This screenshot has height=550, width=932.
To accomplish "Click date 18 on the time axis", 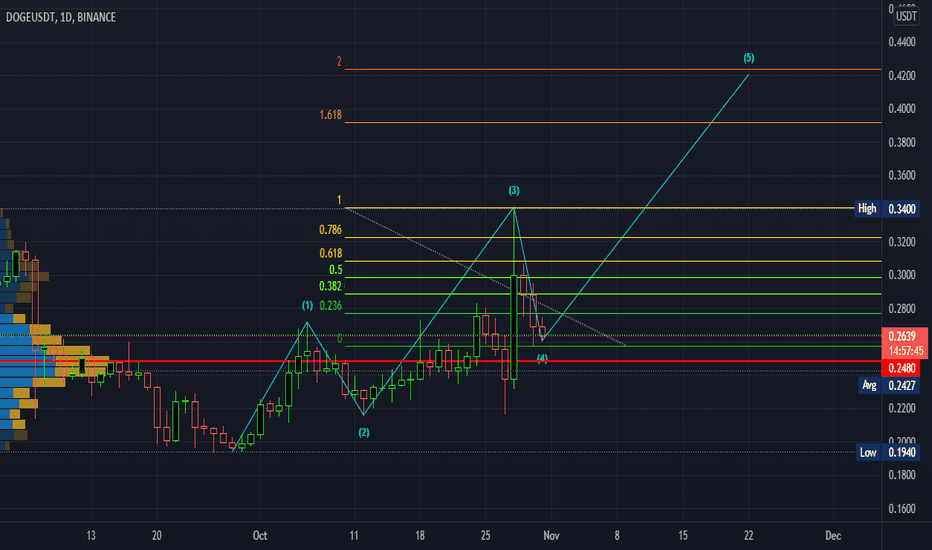I will coord(420,536).
